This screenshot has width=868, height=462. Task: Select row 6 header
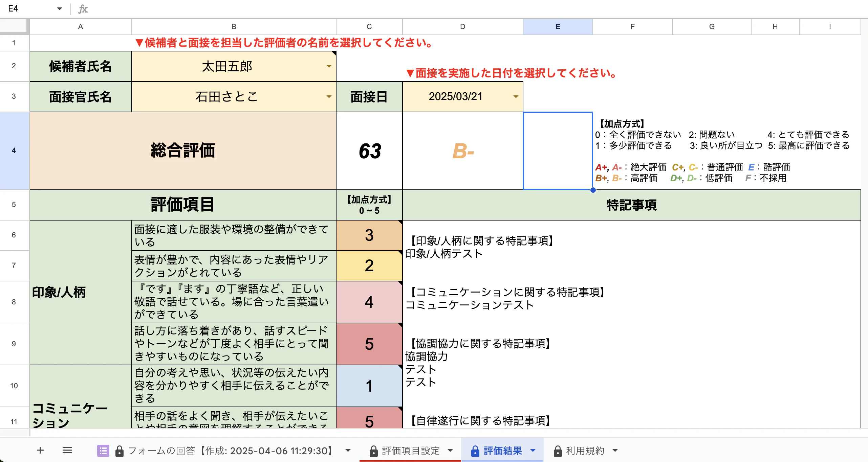click(x=14, y=235)
